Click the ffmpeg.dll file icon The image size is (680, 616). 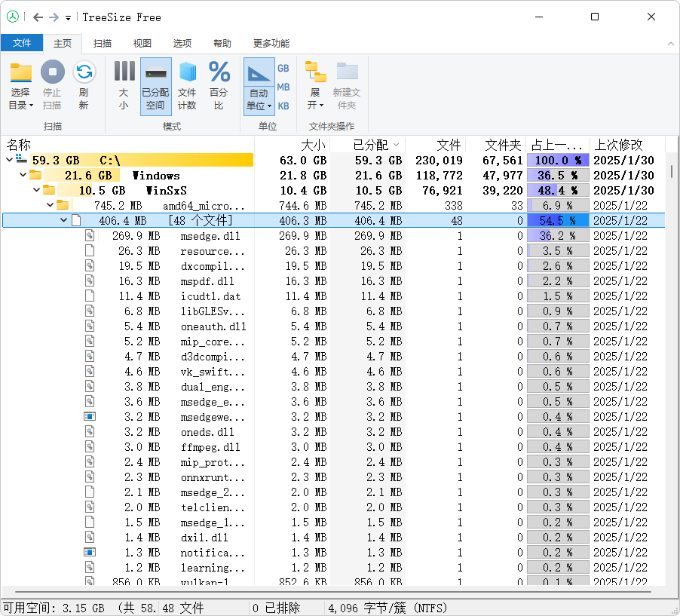pos(90,446)
